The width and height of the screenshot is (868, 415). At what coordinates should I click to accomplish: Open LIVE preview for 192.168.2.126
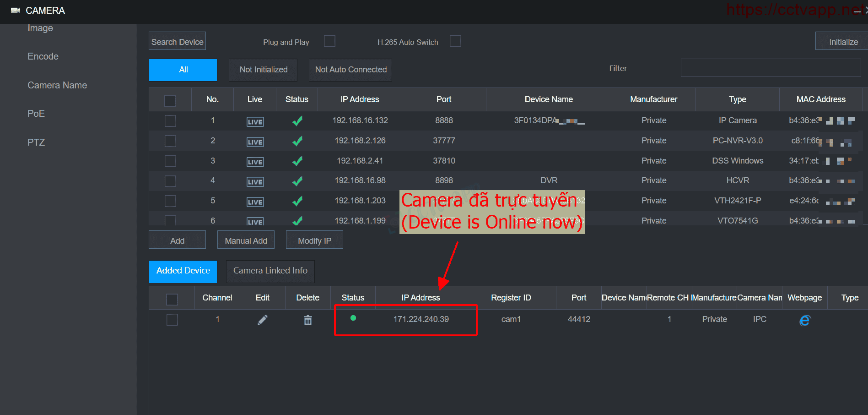255,142
